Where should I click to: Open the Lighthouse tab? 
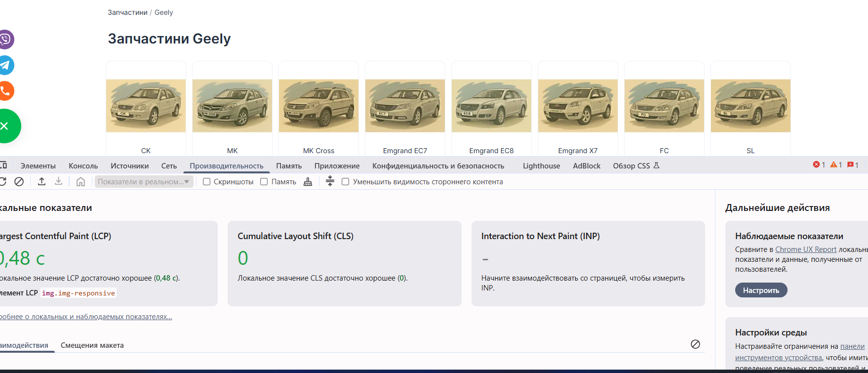tap(542, 166)
